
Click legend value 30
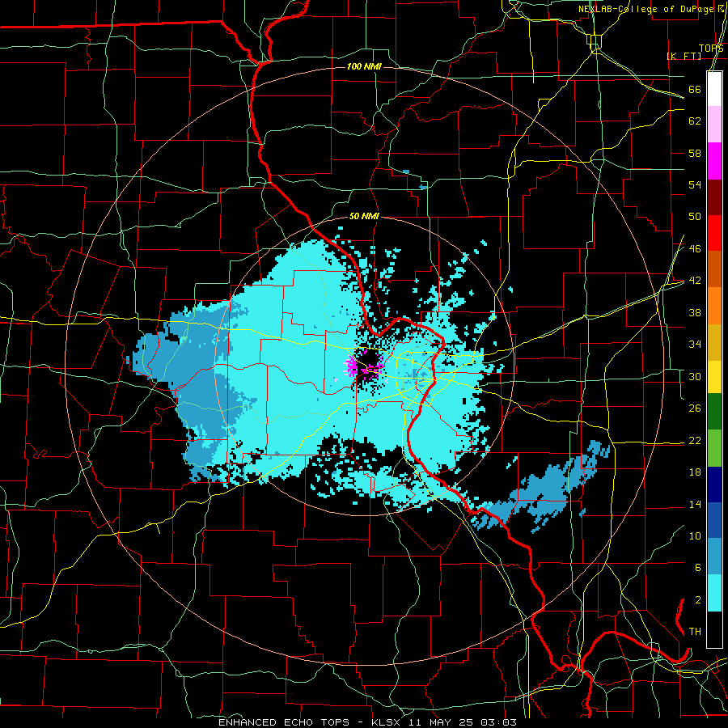click(695, 376)
